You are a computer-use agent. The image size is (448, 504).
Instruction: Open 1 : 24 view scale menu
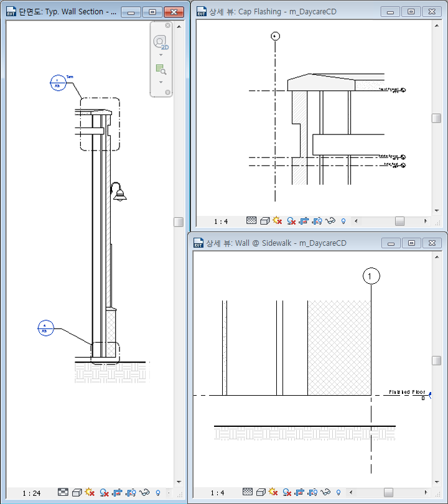(x=32, y=493)
